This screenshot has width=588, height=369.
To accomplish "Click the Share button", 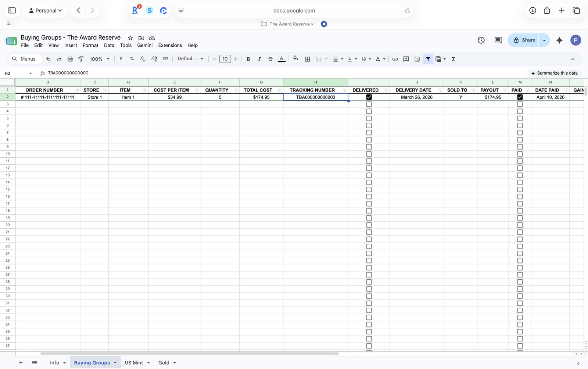I will pos(525,40).
